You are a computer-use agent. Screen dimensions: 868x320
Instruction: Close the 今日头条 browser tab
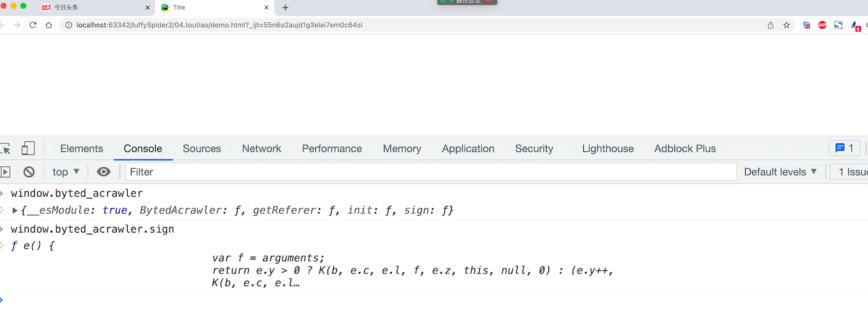[148, 7]
